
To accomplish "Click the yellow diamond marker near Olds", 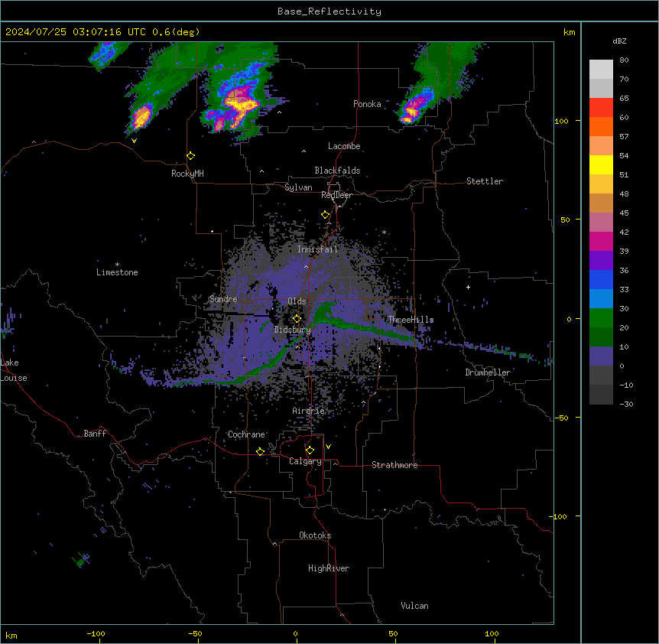I will coord(297,319).
